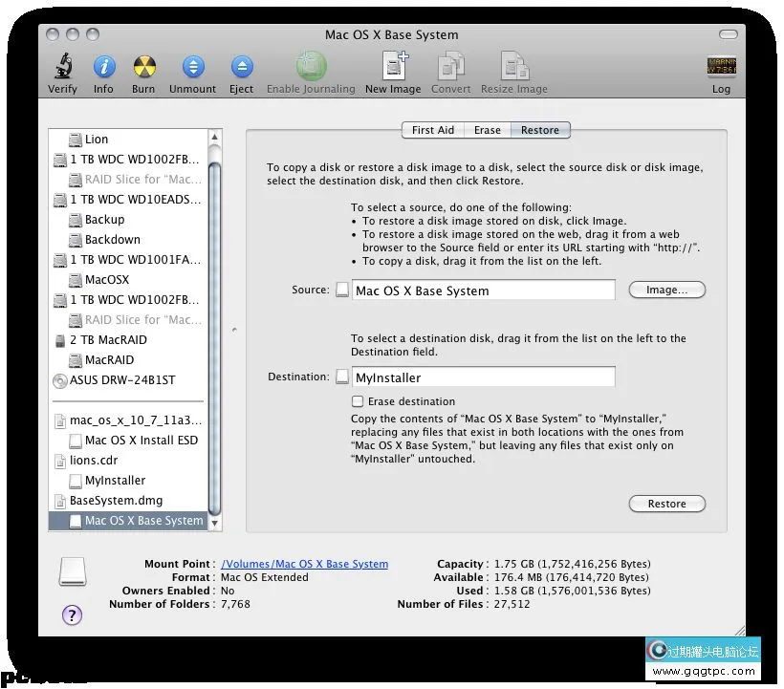The height and width of the screenshot is (689, 784).
Task: Select BaseSystem.dmg in the sidebar
Action: pyautogui.click(x=116, y=501)
